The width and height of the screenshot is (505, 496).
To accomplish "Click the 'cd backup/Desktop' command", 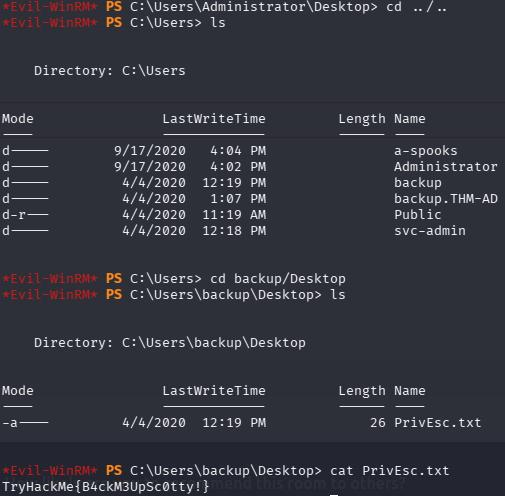I will [278, 279].
